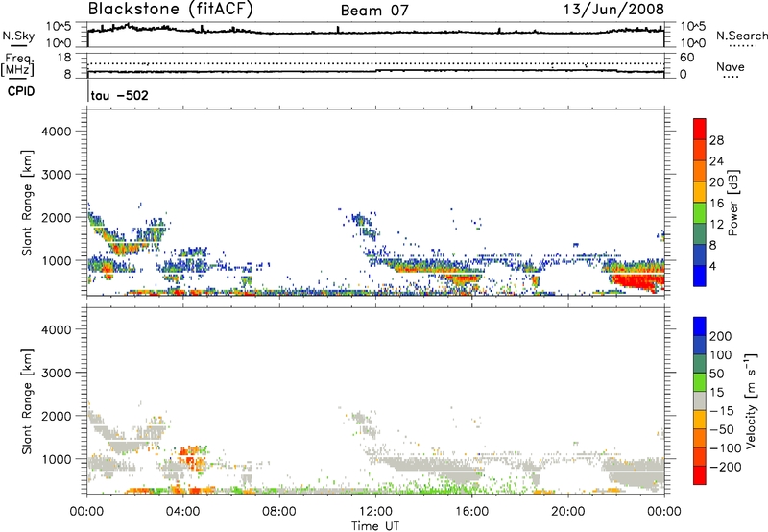This screenshot has height=532, width=768.
Task: Click the 60 tick on the Nave axis
Action: tap(686, 58)
